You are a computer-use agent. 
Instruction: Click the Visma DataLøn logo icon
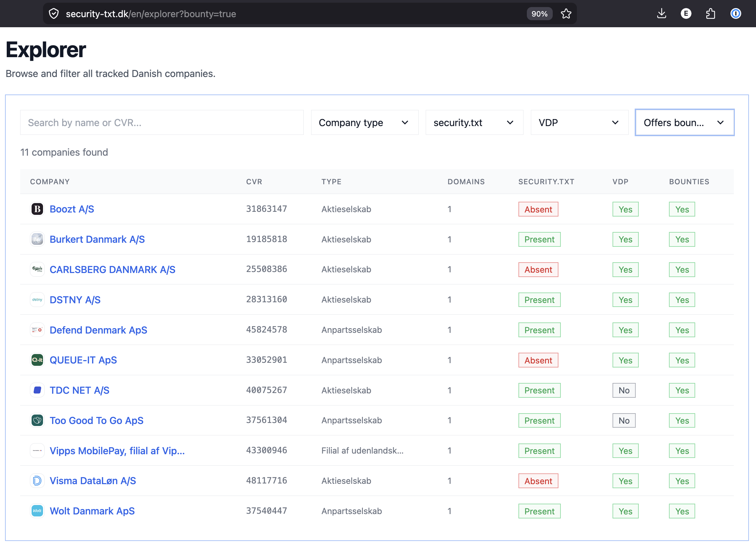coord(37,481)
